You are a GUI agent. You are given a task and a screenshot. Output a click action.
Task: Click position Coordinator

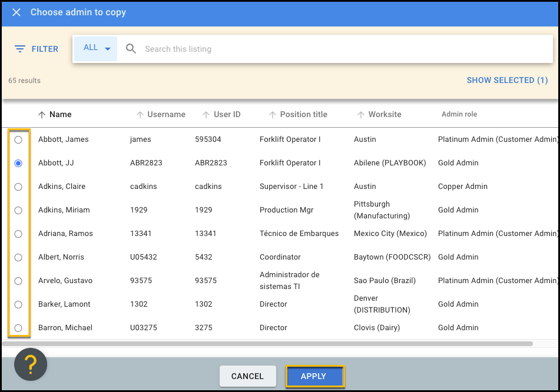[280, 257]
